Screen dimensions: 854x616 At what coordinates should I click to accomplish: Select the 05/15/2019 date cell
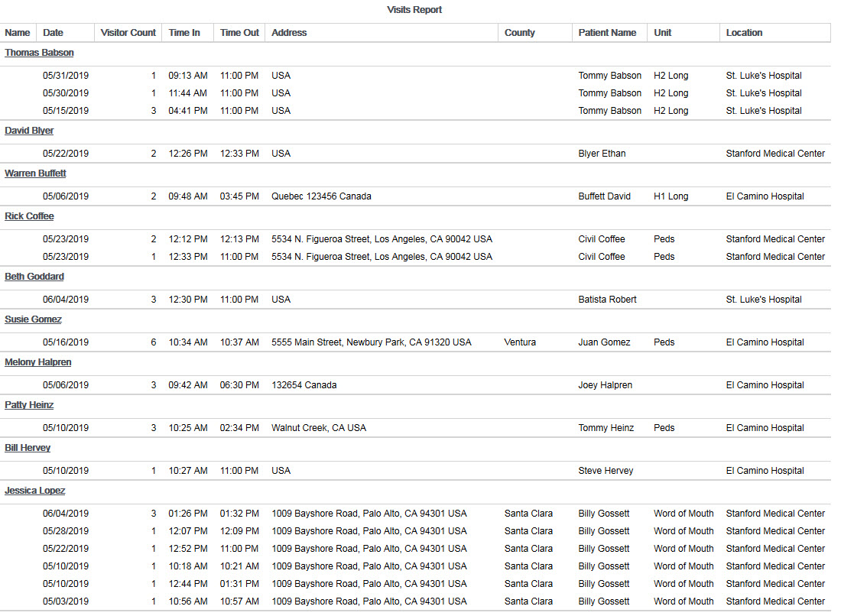(66, 111)
